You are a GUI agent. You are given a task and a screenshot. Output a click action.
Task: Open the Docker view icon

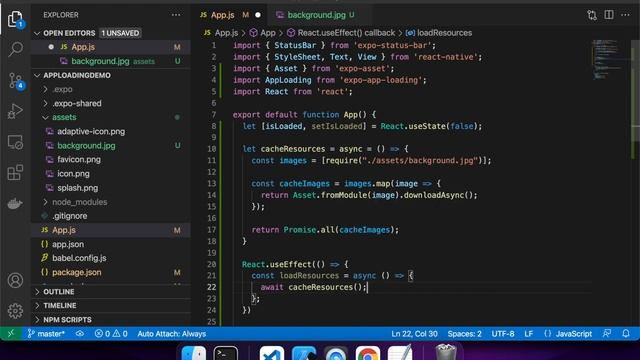(x=15, y=203)
